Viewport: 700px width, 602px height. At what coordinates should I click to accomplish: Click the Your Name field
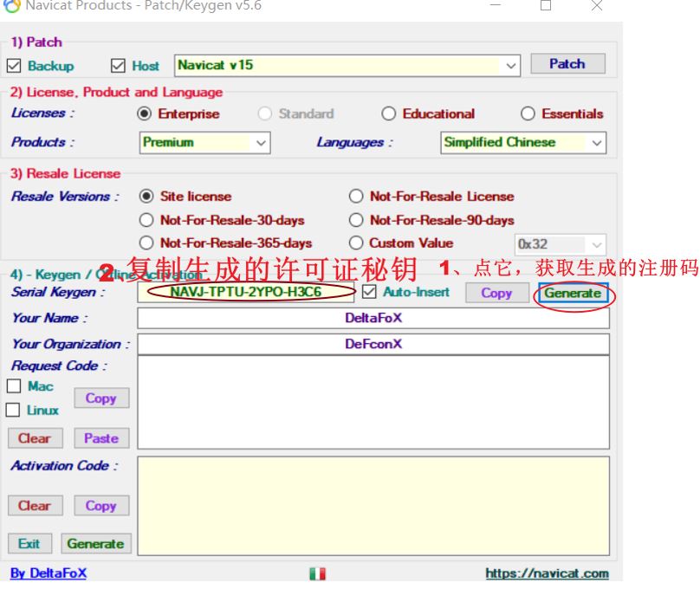[373, 318]
